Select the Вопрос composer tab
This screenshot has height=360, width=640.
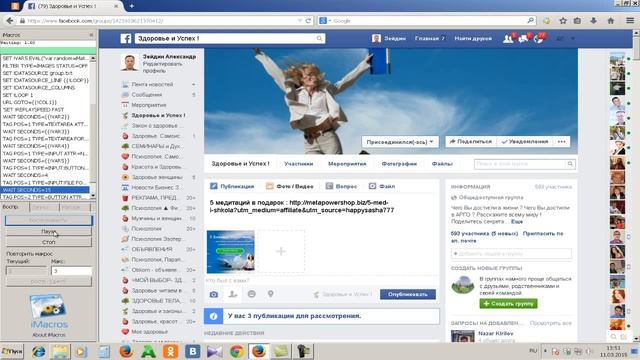pyautogui.click(x=341, y=186)
